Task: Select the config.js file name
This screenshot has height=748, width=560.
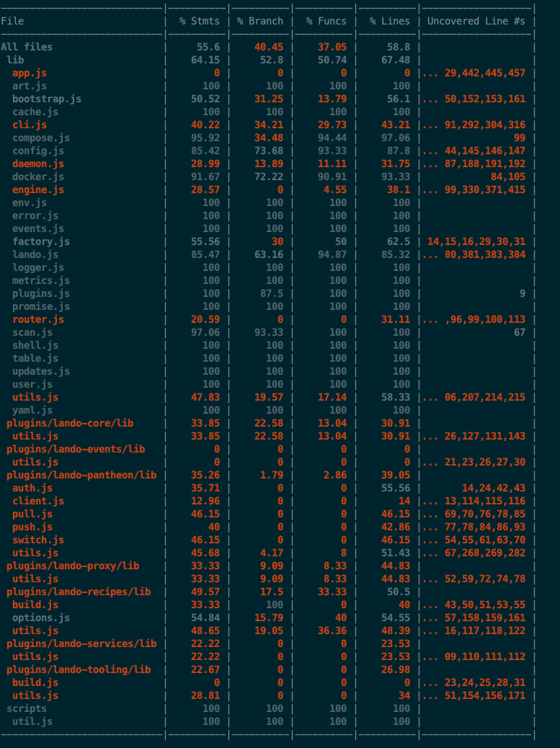Action: [38, 151]
